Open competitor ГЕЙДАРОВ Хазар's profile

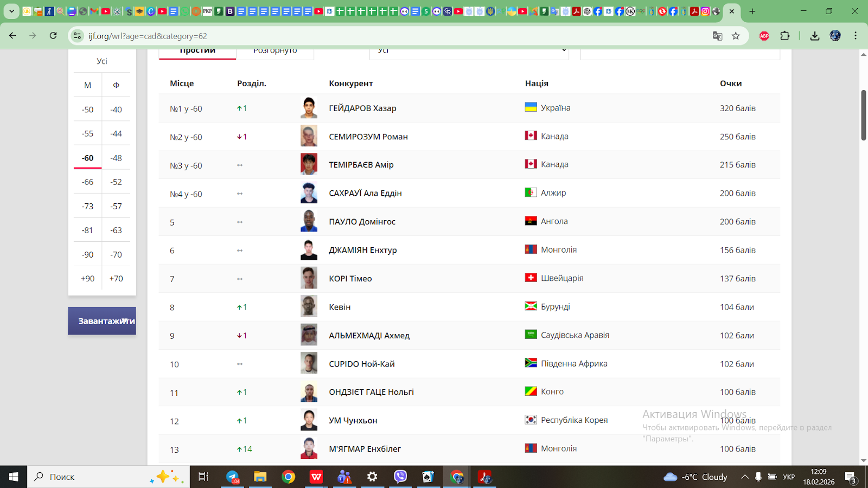pos(362,108)
